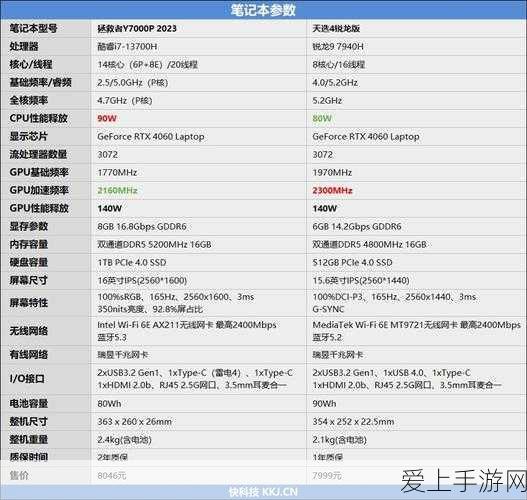Click GeForce RTX 4060 Laptop under 拯救者Y7000P
The image size is (527, 500).
pos(151,137)
